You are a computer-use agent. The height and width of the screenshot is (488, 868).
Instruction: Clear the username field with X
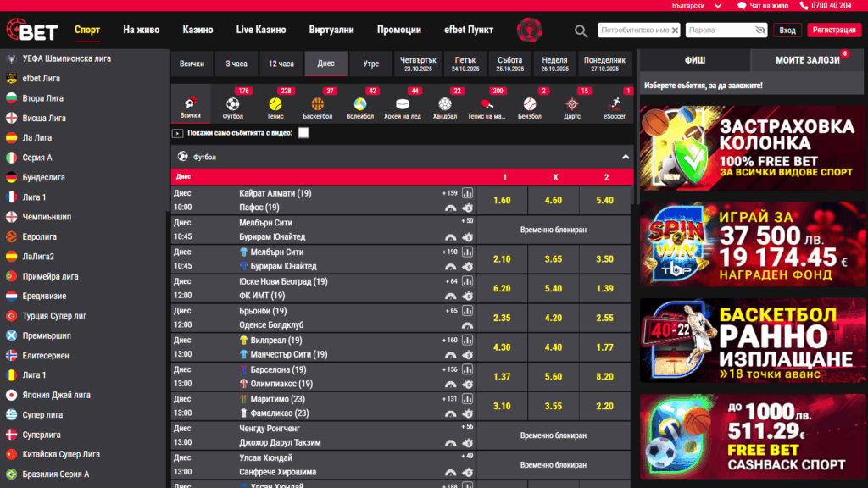(675, 30)
